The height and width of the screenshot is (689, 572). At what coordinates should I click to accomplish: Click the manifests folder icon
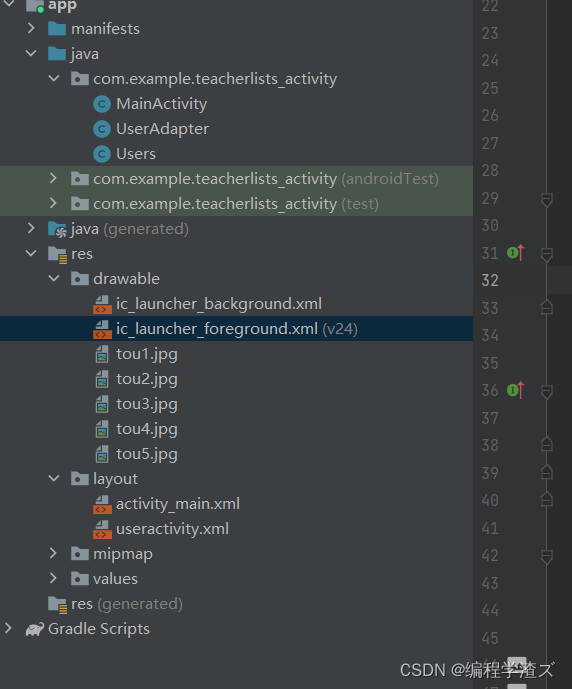(57, 29)
